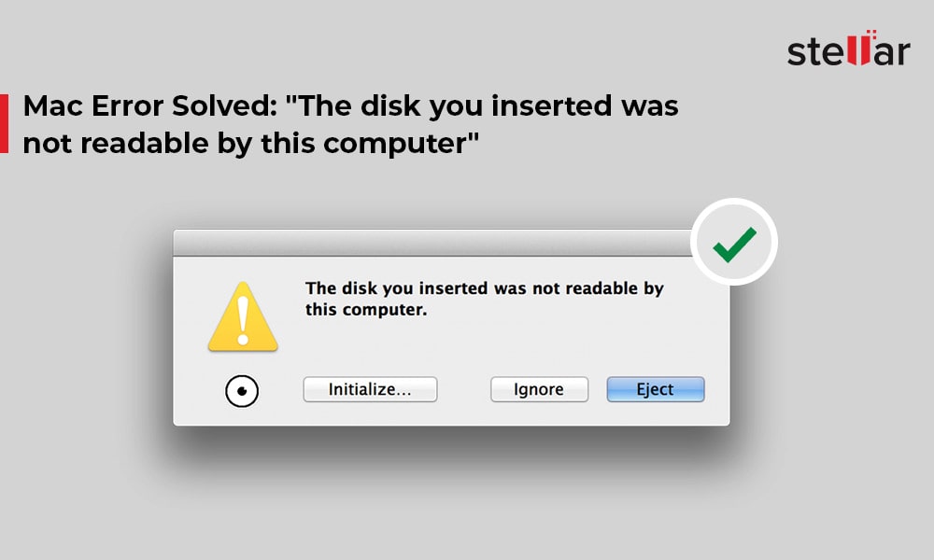Click the red book symbol in Stellar logo
This screenshot has height=560, width=934.
coord(859,50)
